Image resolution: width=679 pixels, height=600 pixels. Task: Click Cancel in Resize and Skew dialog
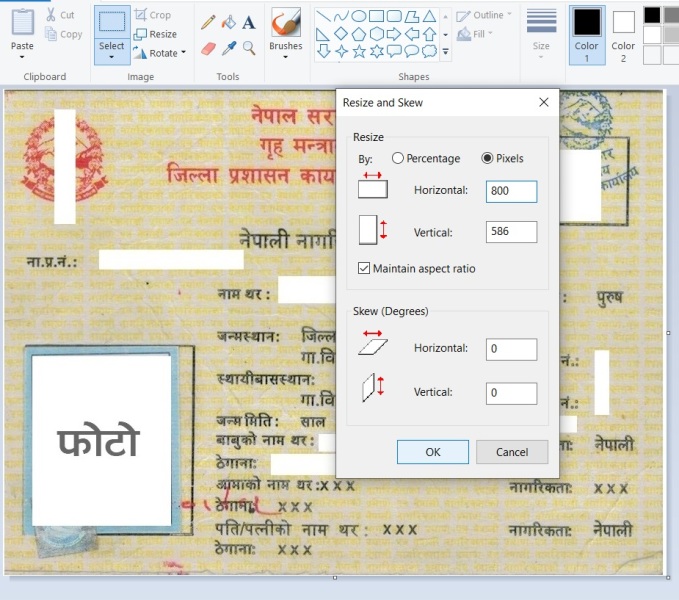pyautogui.click(x=511, y=452)
